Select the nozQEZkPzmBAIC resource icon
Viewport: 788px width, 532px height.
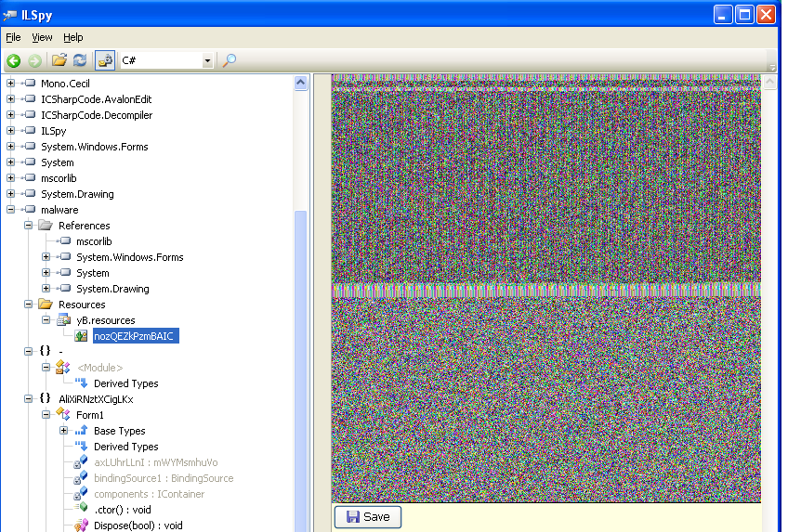point(82,336)
